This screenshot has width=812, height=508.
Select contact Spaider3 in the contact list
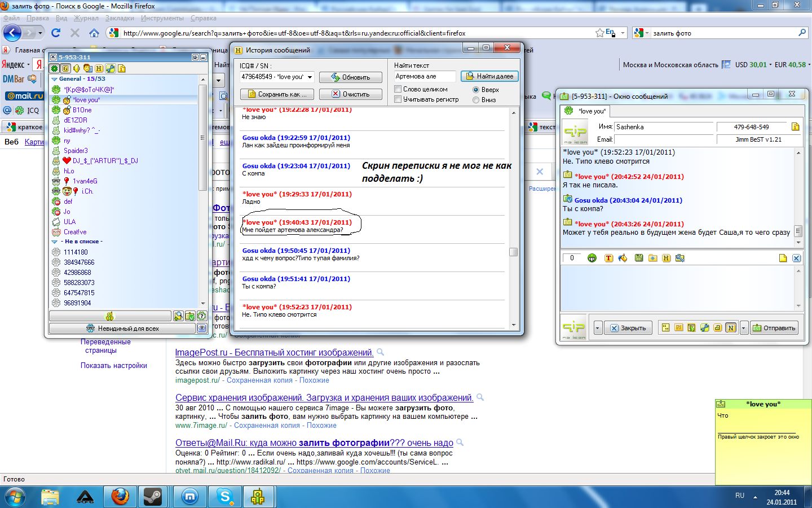(76, 151)
